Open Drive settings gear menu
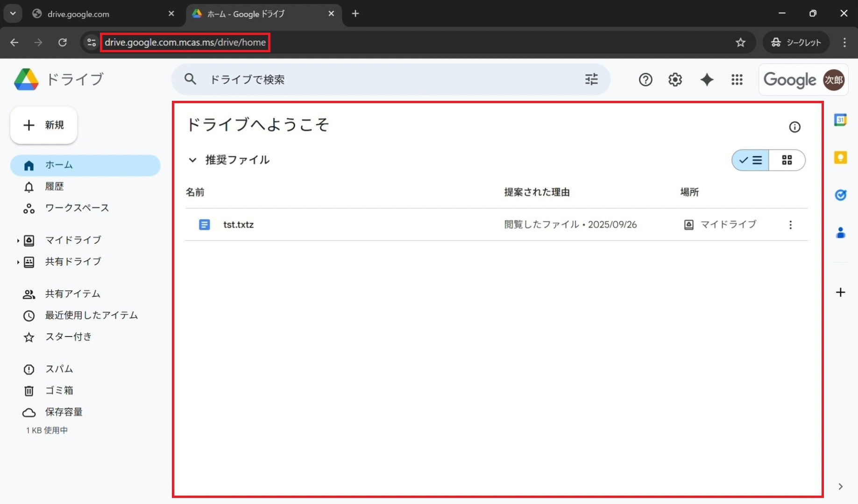 pos(675,80)
